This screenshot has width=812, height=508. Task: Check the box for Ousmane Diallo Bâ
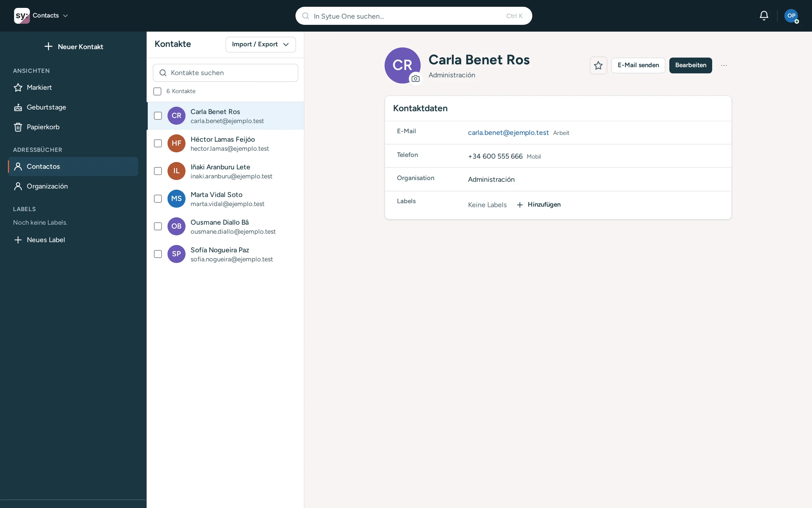(158, 226)
